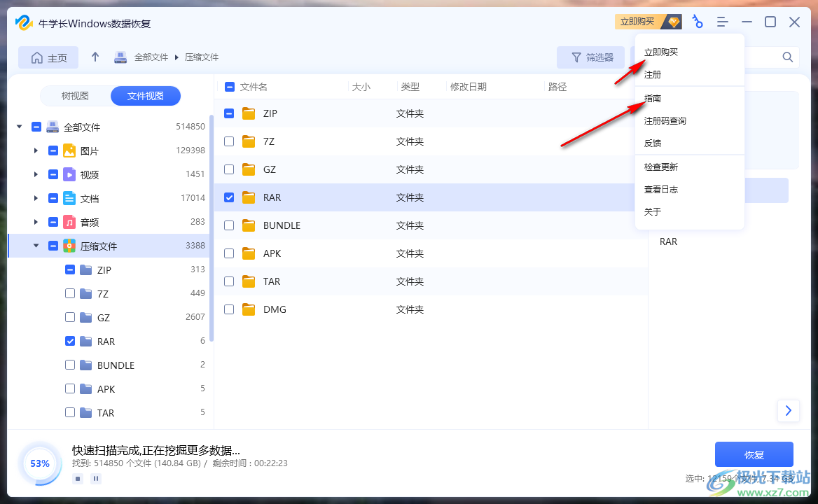
Task: Click the key register icon in title bar
Action: pyautogui.click(x=698, y=22)
